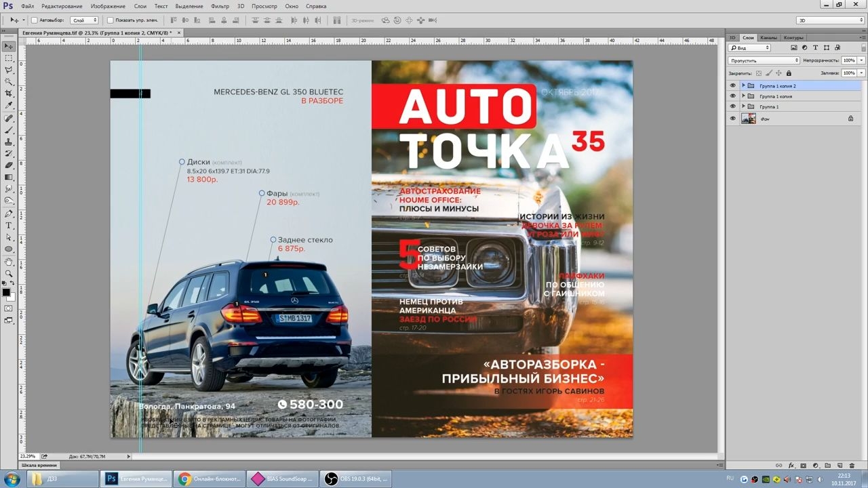The width and height of the screenshot is (868, 488).
Task: Click the Фон layer thumbnail
Action: tap(749, 119)
